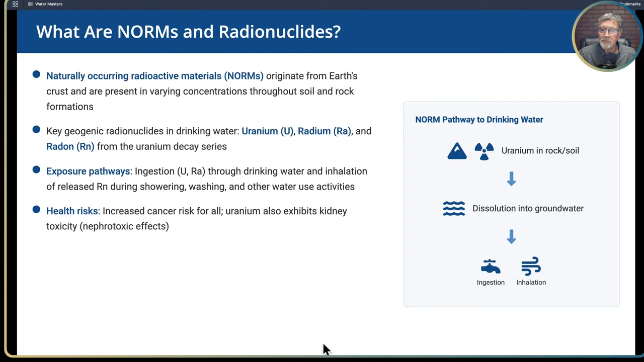644x362 pixels.
Task: Open the Bookmarks menu
Action: 630,4
